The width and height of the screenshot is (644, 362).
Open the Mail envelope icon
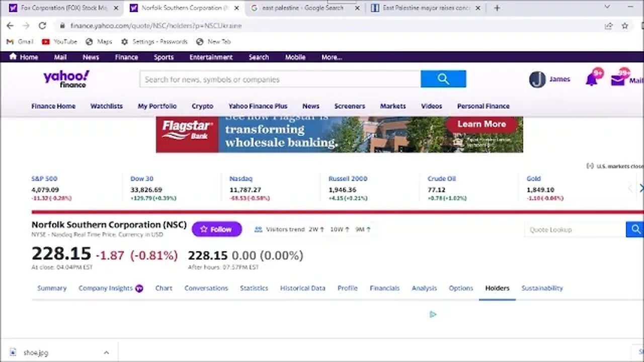coord(618,80)
